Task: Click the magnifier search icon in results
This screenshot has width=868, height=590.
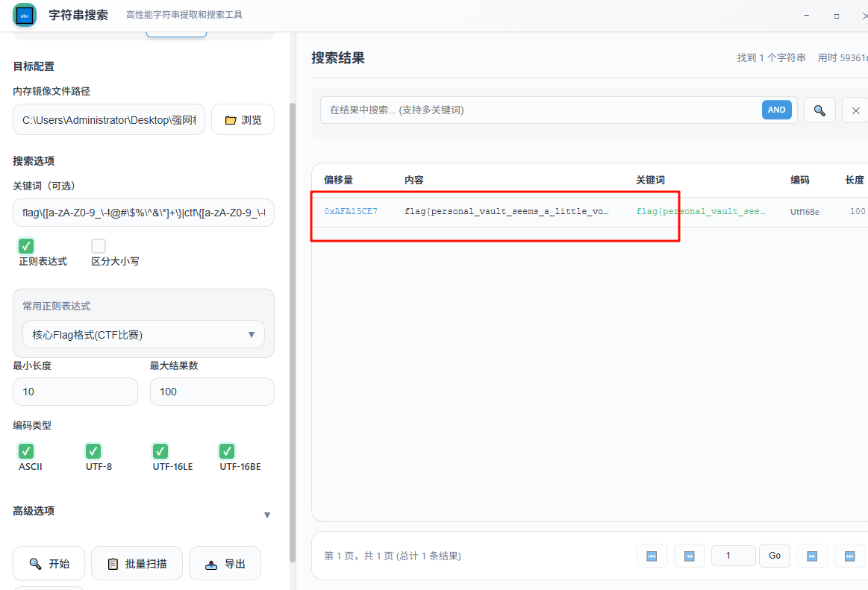Action: click(x=819, y=110)
